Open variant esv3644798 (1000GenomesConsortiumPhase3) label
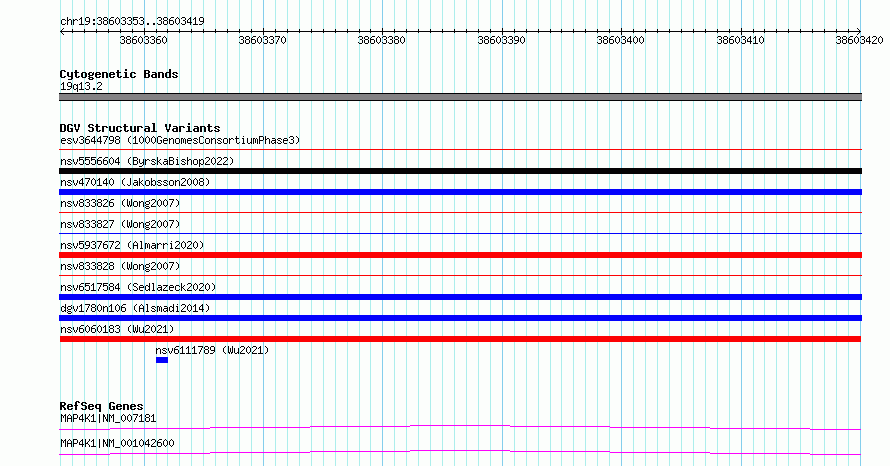Viewport: 890px width, 466px height. (x=180, y=140)
